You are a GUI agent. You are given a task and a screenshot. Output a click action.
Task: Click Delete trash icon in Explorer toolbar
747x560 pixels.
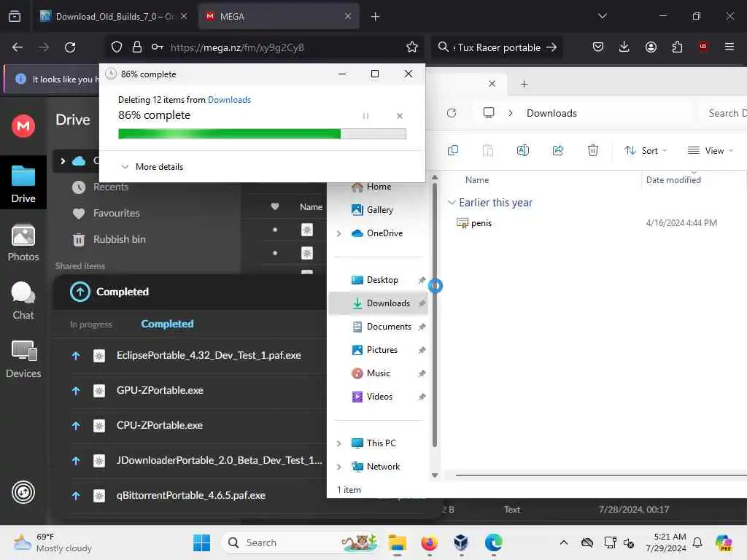pyautogui.click(x=592, y=150)
